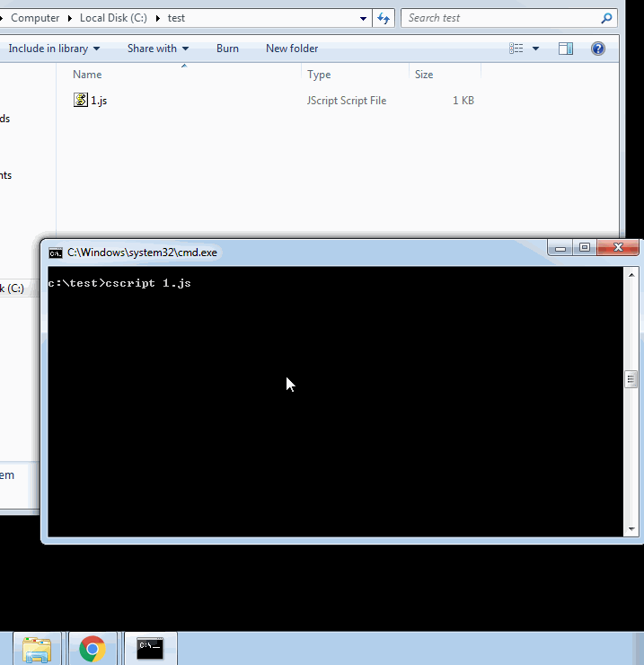Viewport: 644px width, 665px height.
Task: Click the cmd.exe title bar icon
Action: pyautogui.click(x=56, y=253)
